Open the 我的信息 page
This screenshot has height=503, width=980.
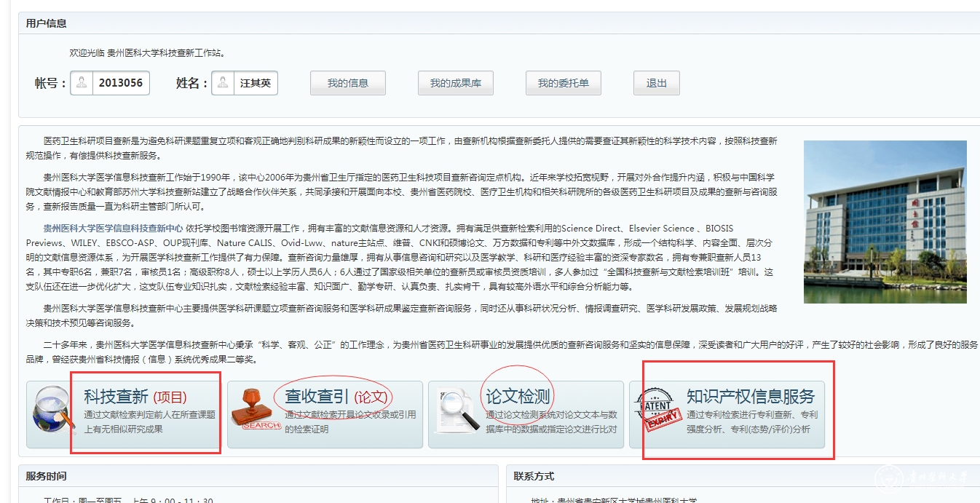point(347,83)
